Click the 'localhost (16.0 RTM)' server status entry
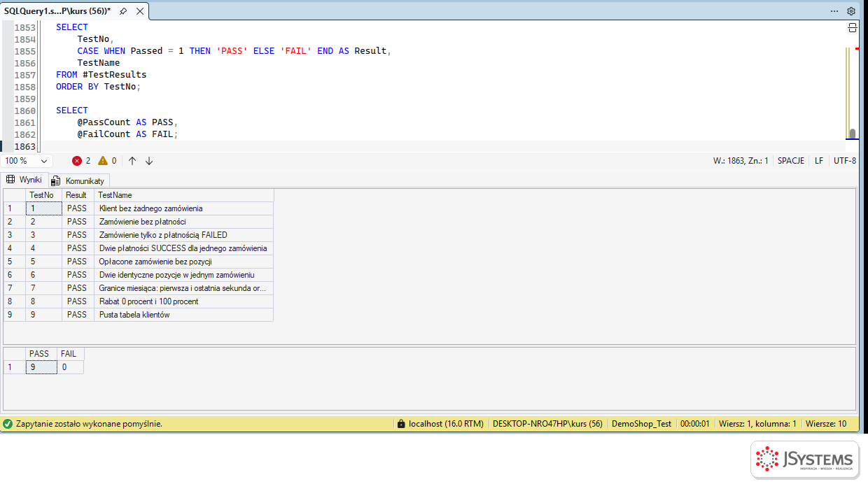Screen dimensions: 868x484 click(x=440, y=424)
